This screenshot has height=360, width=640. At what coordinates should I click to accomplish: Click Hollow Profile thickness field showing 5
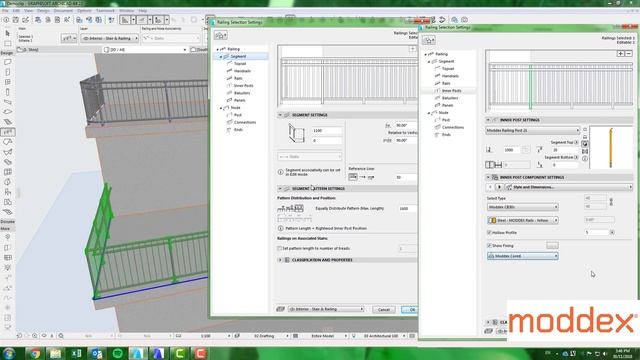[597, 232]
